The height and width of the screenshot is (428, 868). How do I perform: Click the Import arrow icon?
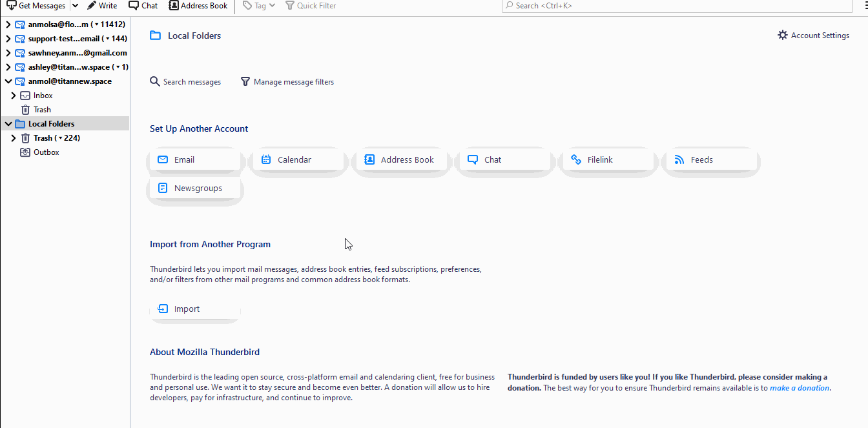click(163, 309)
